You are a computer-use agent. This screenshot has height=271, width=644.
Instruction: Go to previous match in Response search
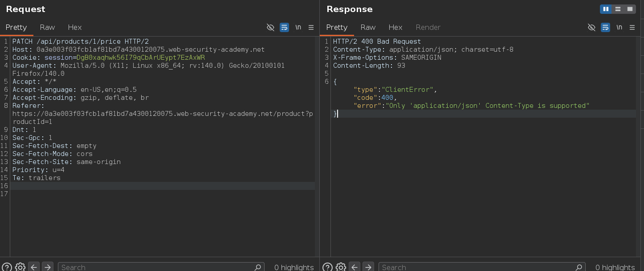click(355, 267)
